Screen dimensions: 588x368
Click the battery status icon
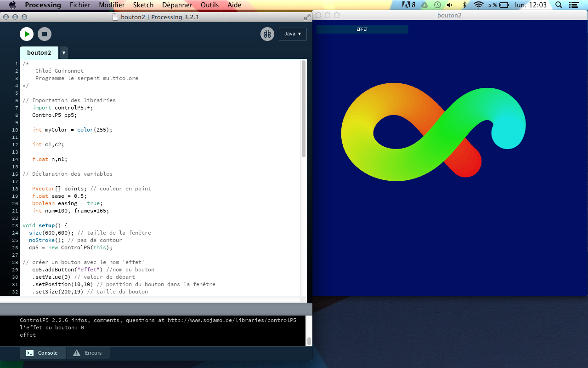point(504,5)
